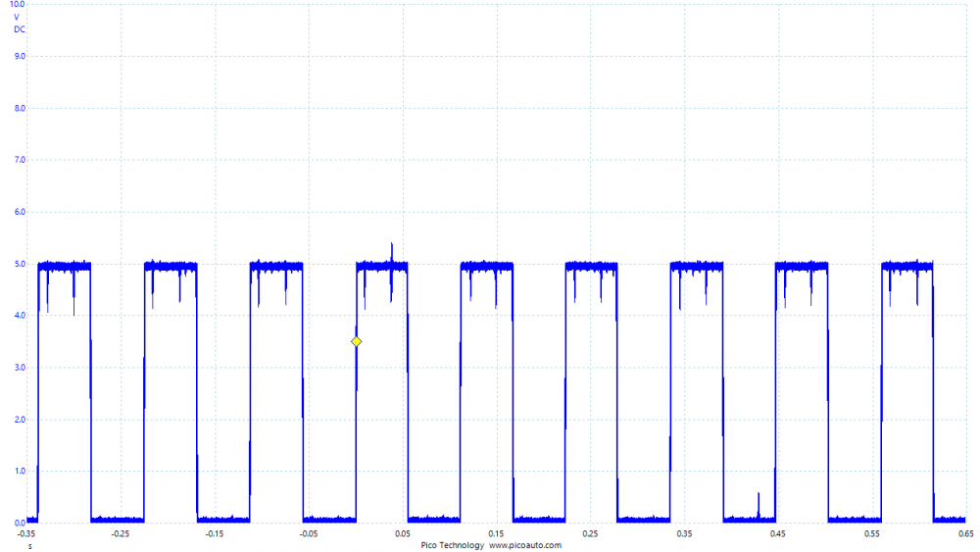Select the 6.0 voltage axis label

tap(19, 212)
